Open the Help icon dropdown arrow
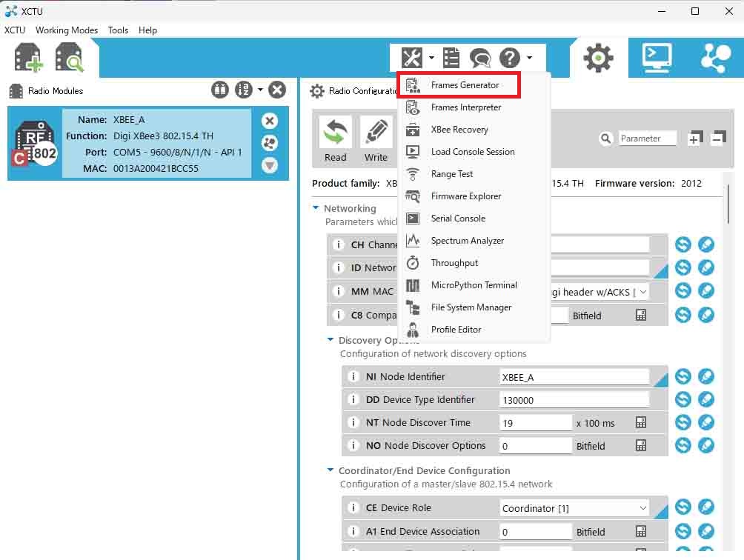The height and width of the screenshot is (560, 744). click(530, 58)
